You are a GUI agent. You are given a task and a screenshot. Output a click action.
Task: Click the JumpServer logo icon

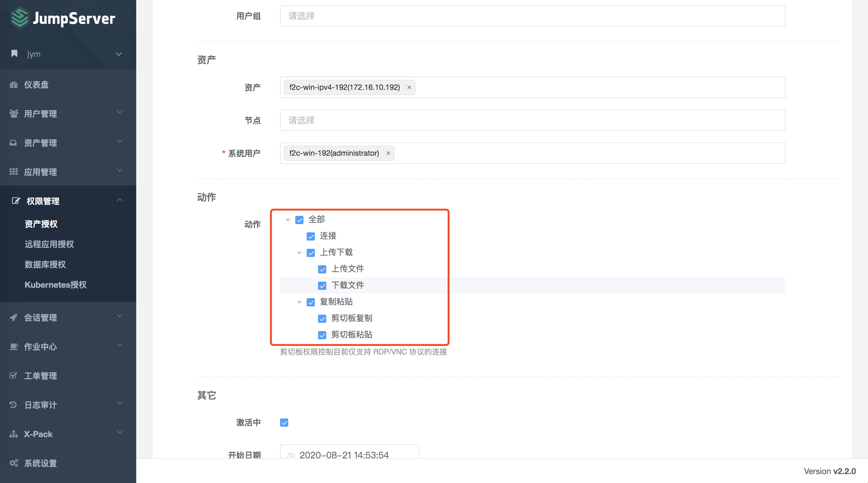[x=20, y=18]
